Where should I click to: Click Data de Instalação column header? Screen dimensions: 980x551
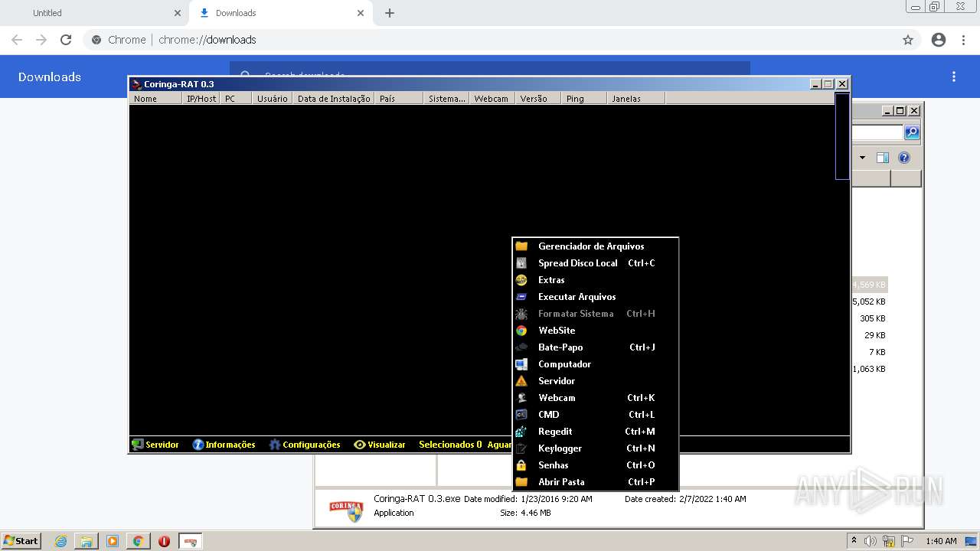click(x=334, y=99)
